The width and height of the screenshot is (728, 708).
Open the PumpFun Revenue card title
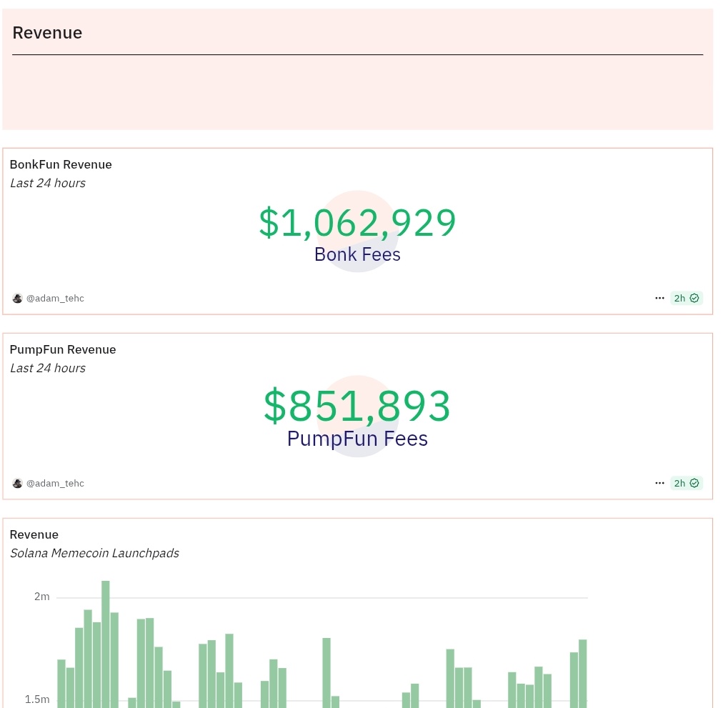click(63, 349)
